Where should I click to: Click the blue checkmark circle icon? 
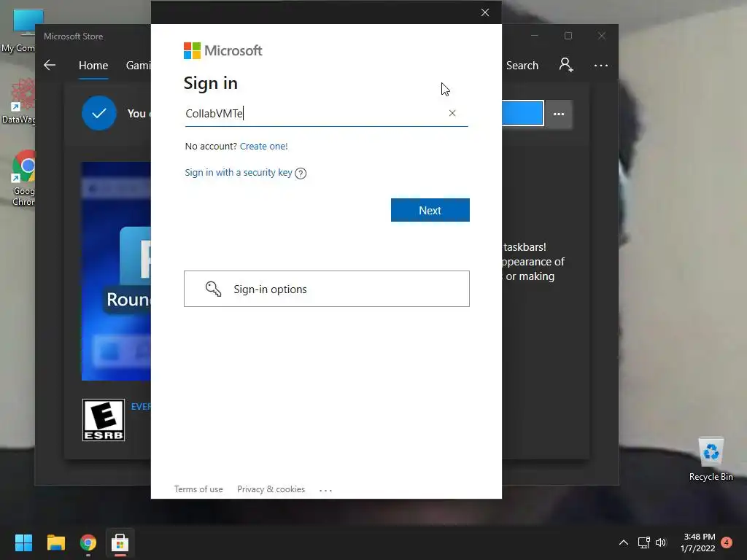pyautogui.click(x=99, y=113)
